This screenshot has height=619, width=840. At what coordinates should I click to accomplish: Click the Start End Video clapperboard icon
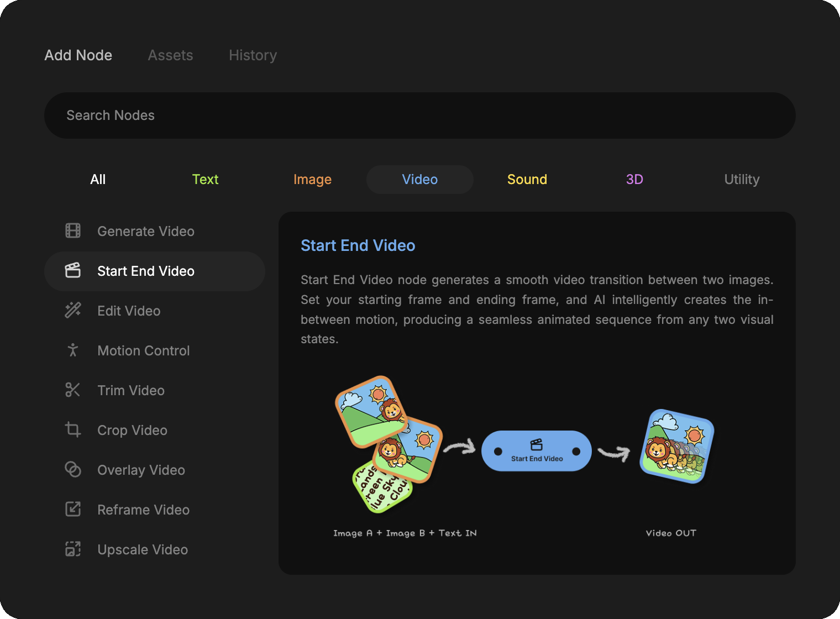point(73,271)
